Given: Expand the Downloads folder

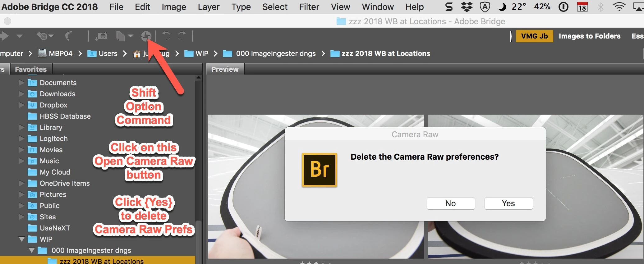Looking at the screenshot, I should [x=21, y=94].
